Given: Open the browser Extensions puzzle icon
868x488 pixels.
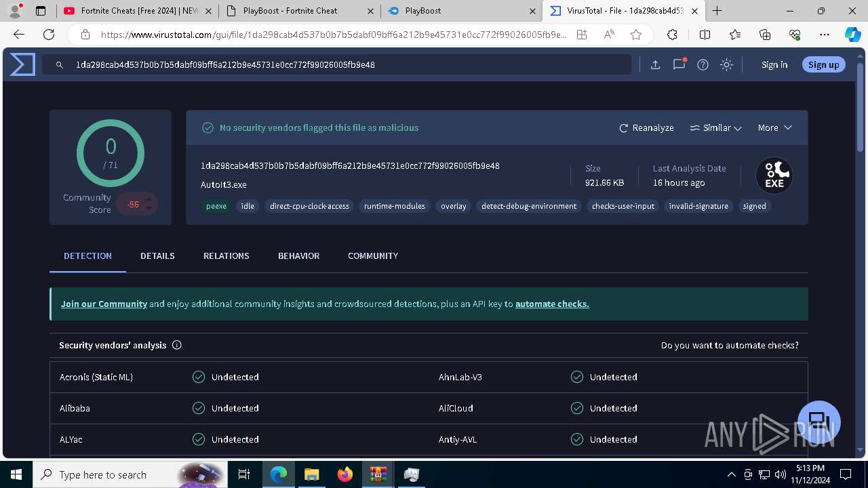Looking at the screenshot, I should (672, 35).
